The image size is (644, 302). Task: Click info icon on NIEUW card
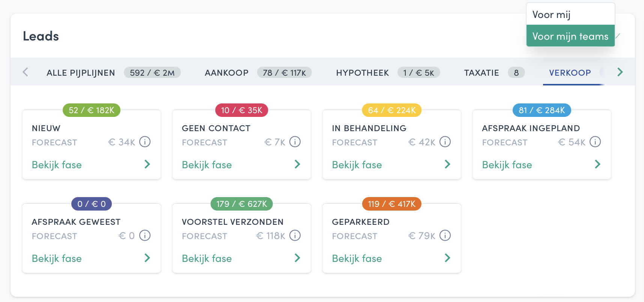click(x=145, y=142)
